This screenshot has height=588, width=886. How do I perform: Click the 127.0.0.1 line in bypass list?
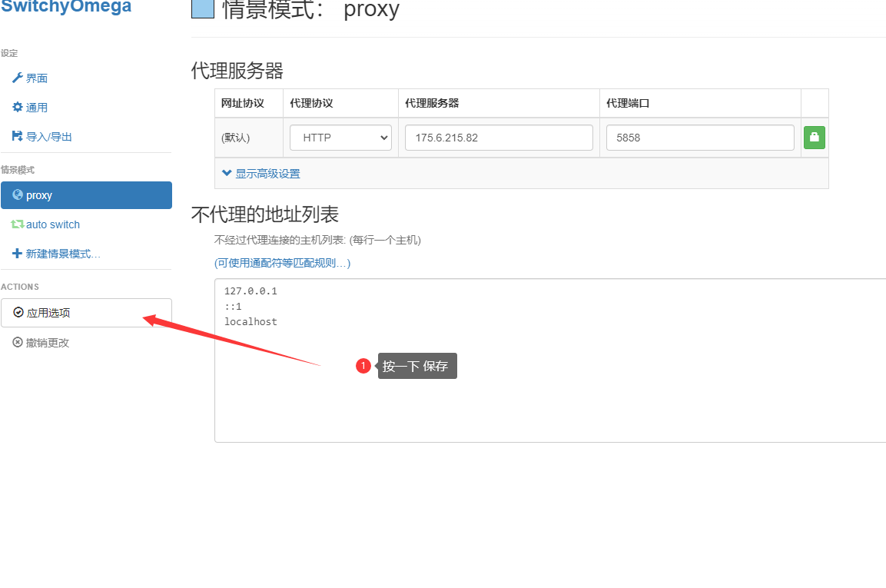tap(251, 291)
